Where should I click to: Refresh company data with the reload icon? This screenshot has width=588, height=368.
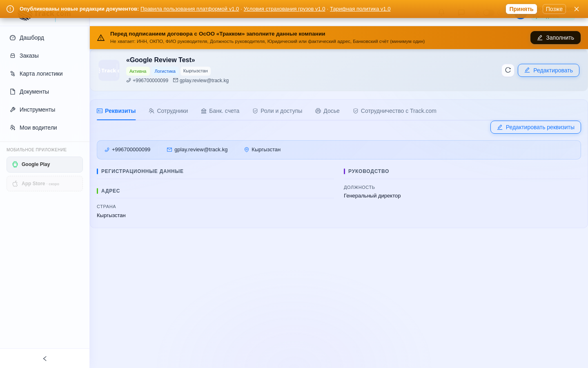(x=508, y=70)
